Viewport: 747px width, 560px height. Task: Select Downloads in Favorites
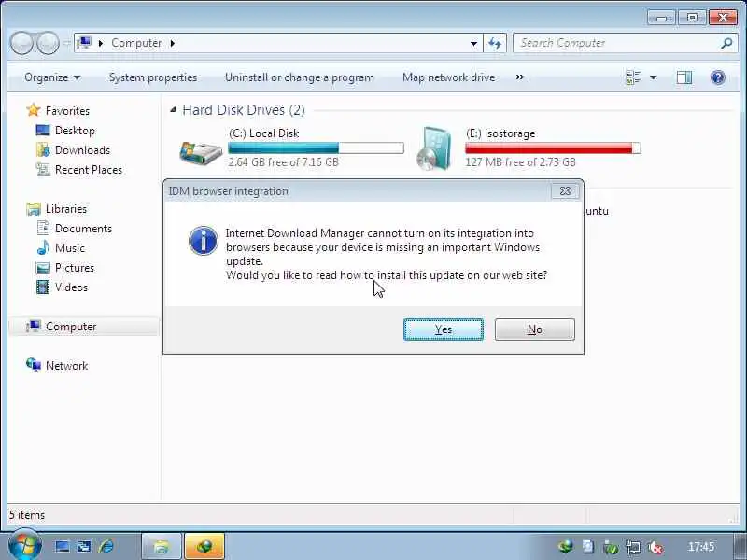[82, 150]
